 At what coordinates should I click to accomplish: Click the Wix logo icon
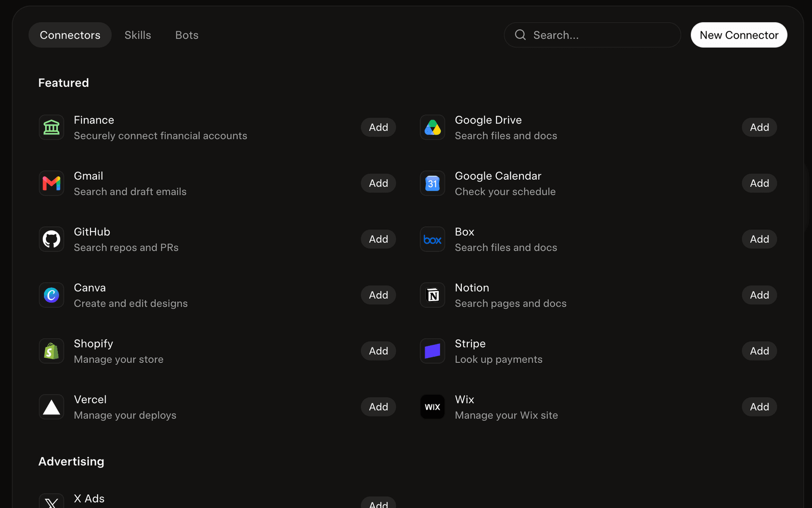[x=432, y=407]
